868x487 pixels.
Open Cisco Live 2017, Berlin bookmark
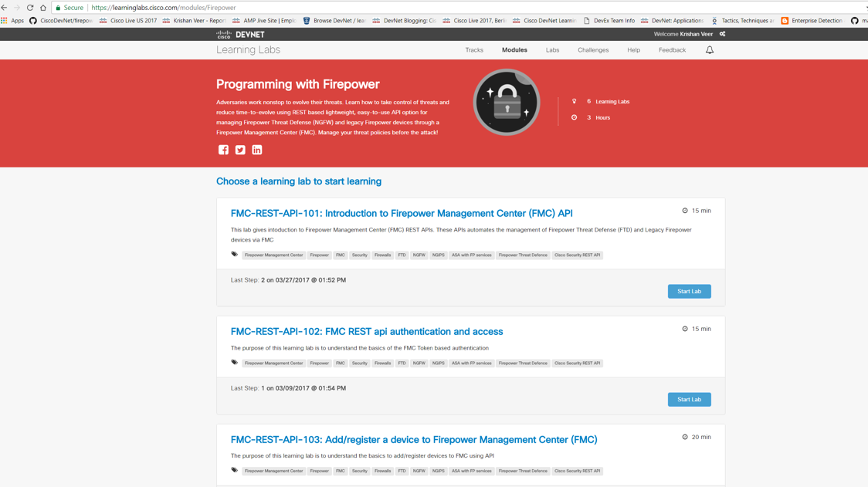pos(474,21)
